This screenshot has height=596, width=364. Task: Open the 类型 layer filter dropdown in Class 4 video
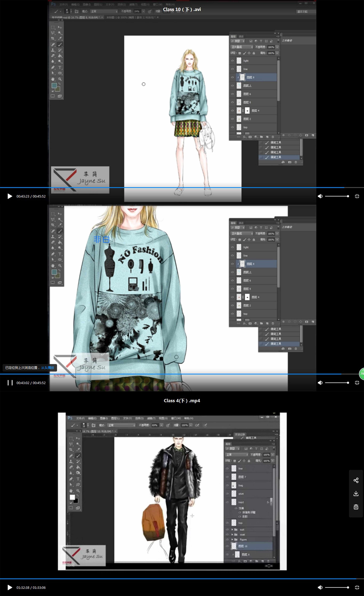click(x=233, y=449)
